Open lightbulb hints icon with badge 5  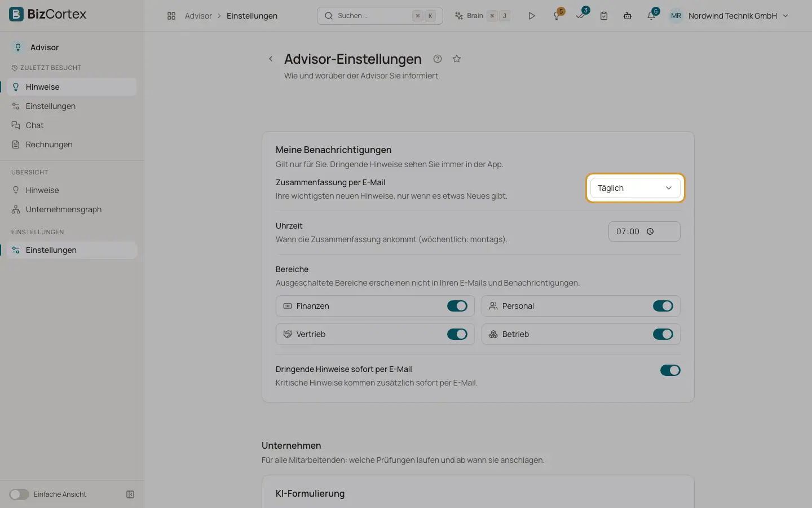[557, 16]
